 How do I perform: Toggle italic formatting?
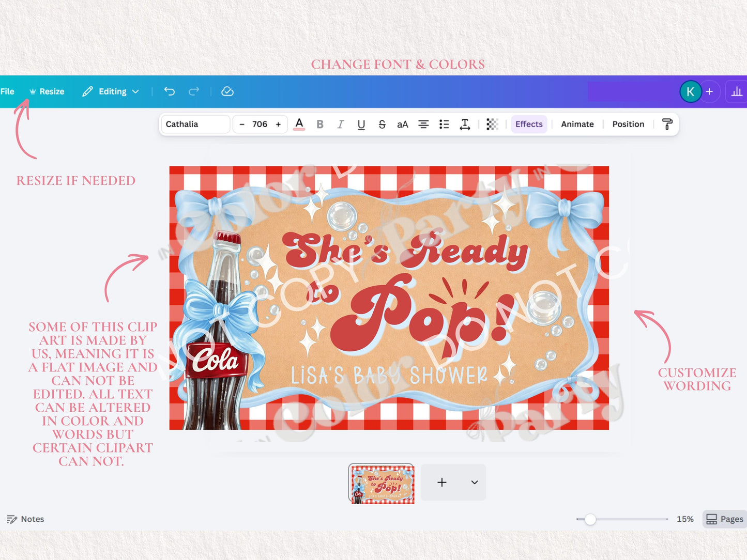coord(340,124)
